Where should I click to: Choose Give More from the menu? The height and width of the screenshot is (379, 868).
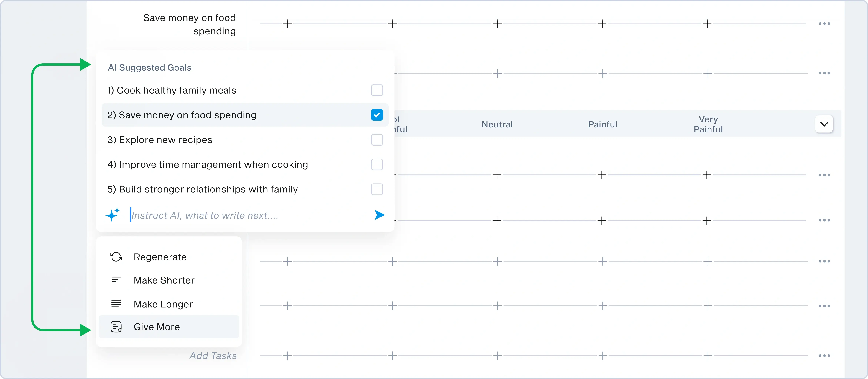(157, 327)
